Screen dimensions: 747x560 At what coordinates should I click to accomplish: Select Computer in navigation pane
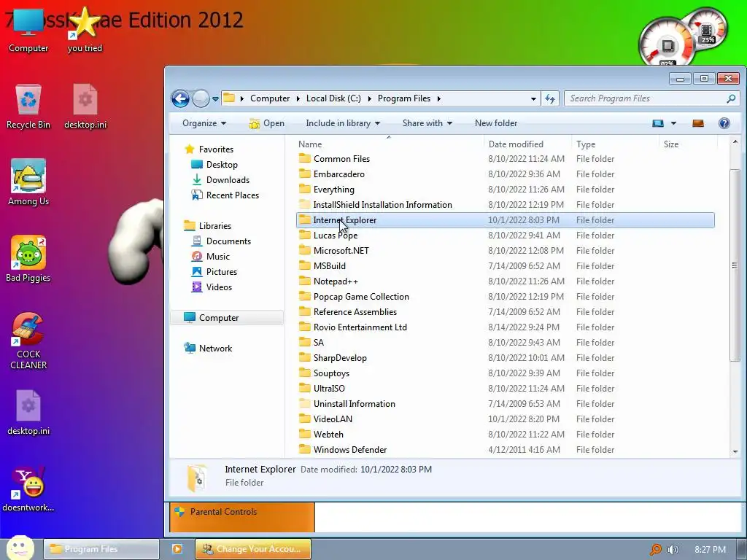[x=227, y=318]
